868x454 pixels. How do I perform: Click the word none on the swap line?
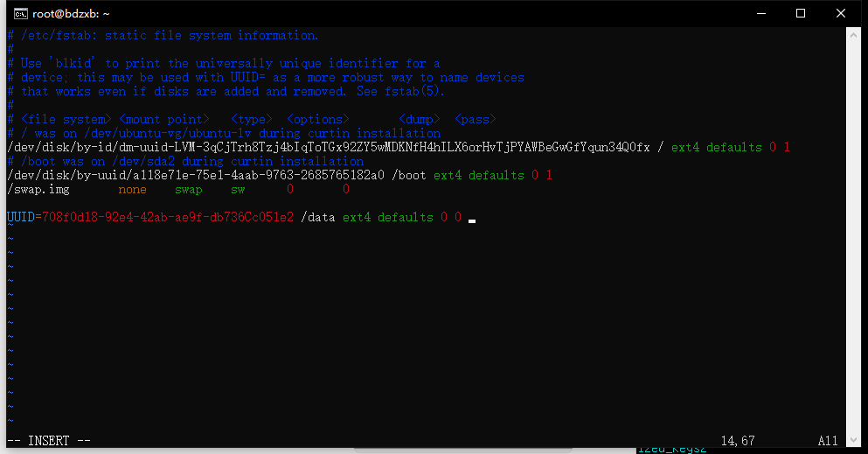point(133,189)
